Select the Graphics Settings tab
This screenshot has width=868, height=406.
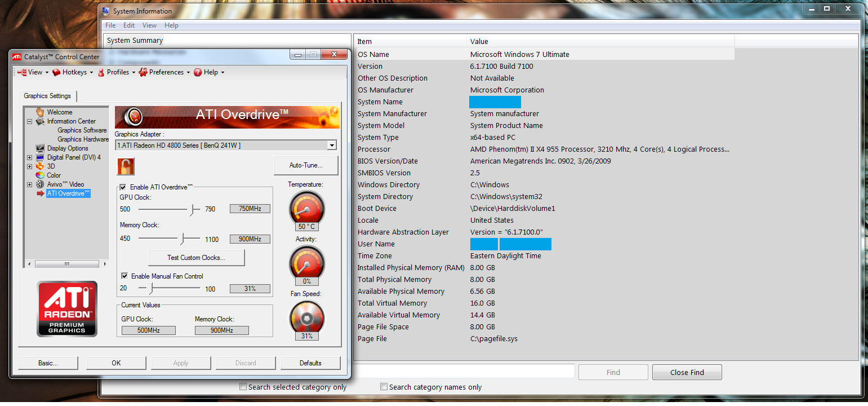tap(47, 96)
